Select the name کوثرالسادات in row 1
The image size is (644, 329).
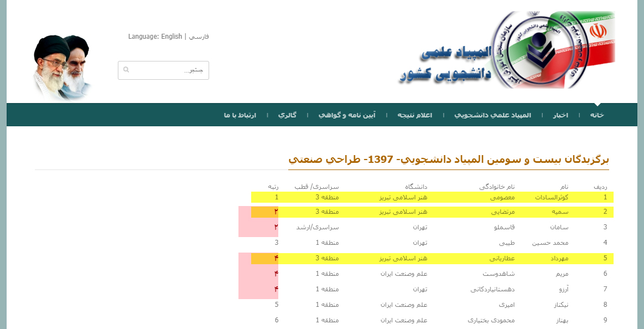[552, 197]
